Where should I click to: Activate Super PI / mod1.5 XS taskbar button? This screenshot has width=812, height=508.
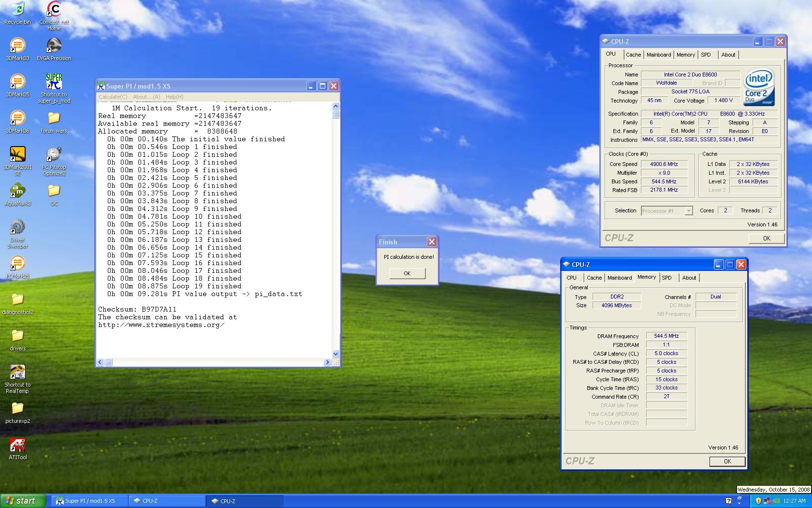90,501
